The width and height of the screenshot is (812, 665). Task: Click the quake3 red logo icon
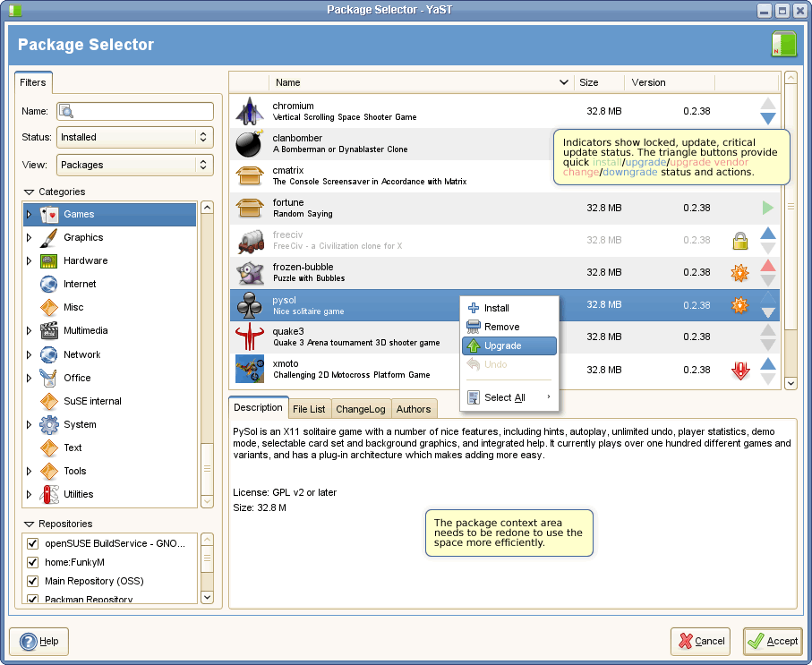click(x=250, y=337)
